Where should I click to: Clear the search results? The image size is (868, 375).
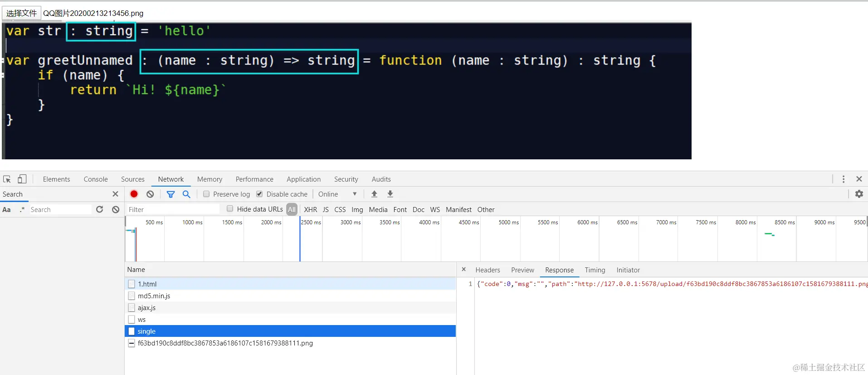(x=116, y=209)
